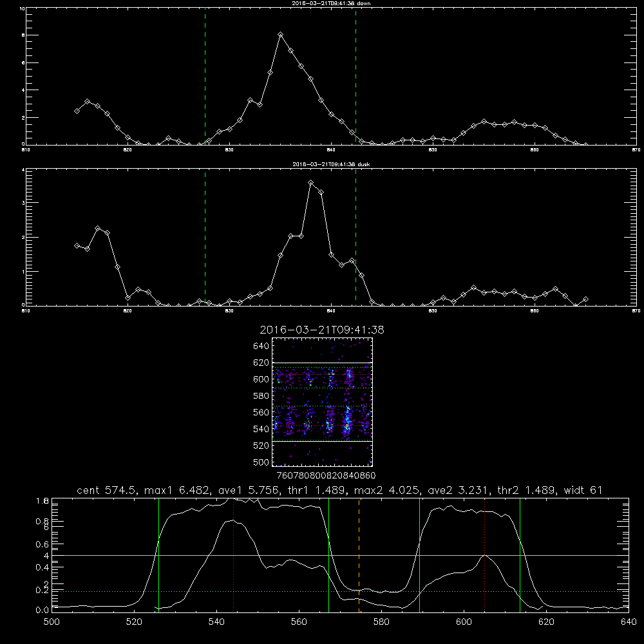Click the 500 label on bottom plot x-axis
Viewport: 644px width, 644px height.
(52, 622)
